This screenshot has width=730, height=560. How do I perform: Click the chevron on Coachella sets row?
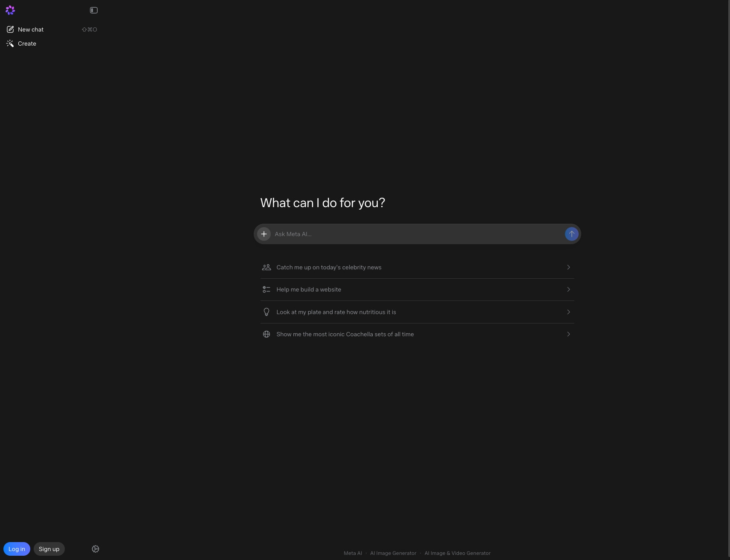pos(568,334)
